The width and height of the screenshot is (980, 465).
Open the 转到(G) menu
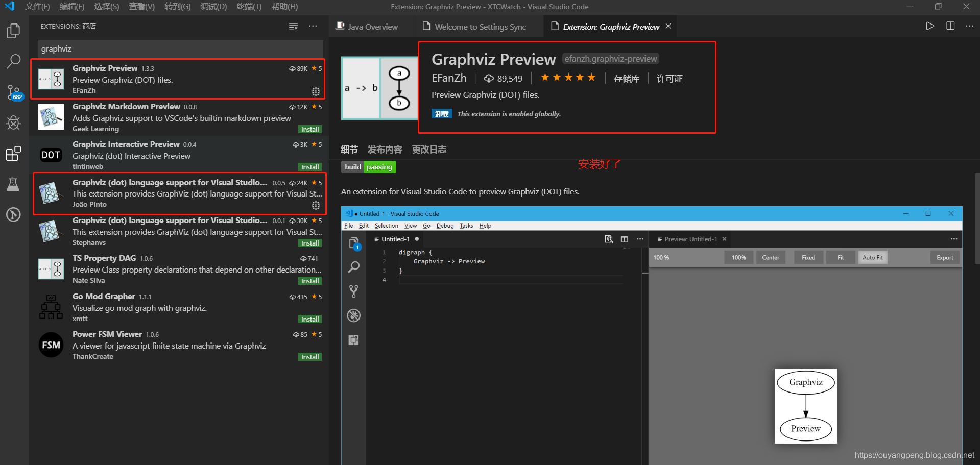178,7
